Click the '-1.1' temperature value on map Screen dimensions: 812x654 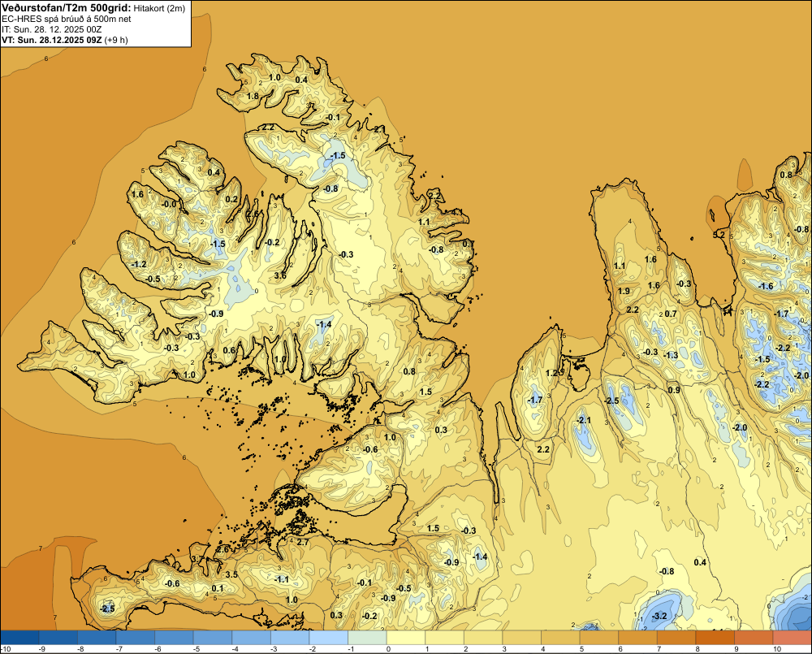coord(281,579)
